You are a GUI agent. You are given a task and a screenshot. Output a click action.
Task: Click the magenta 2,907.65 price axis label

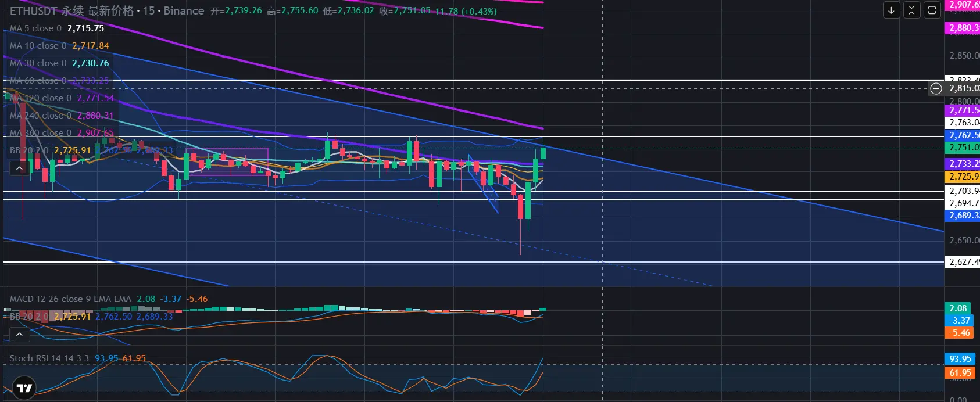(963, 5)
